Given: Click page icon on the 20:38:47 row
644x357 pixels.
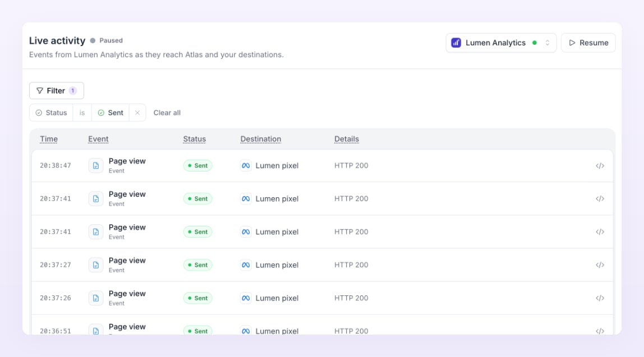Looking at the screenshot, I should tap(96, 166).
